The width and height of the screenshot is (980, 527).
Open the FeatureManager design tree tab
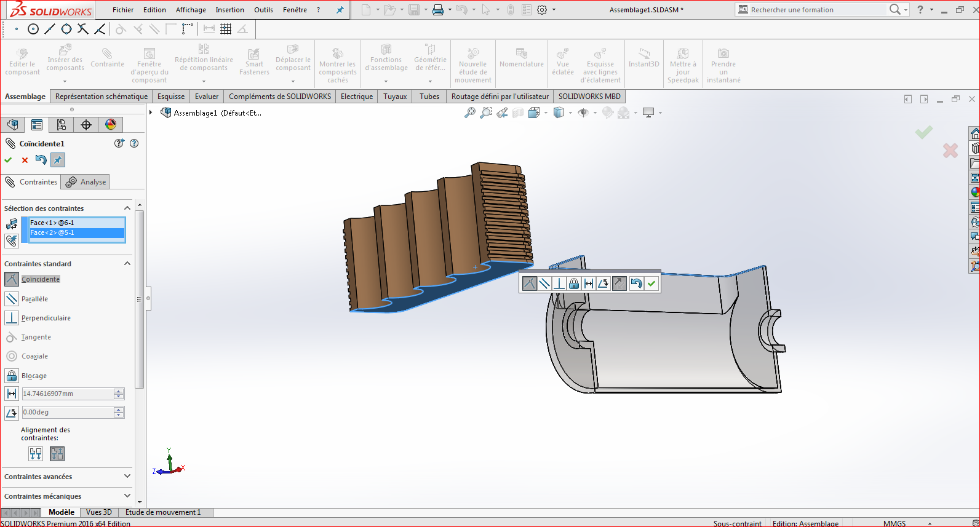(12, 125)
